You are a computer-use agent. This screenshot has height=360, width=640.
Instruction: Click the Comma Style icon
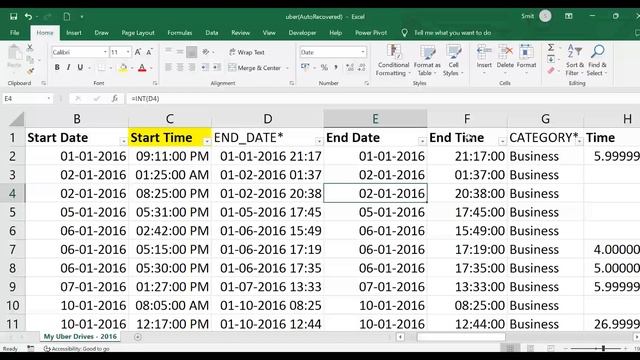tap(336, 67)
